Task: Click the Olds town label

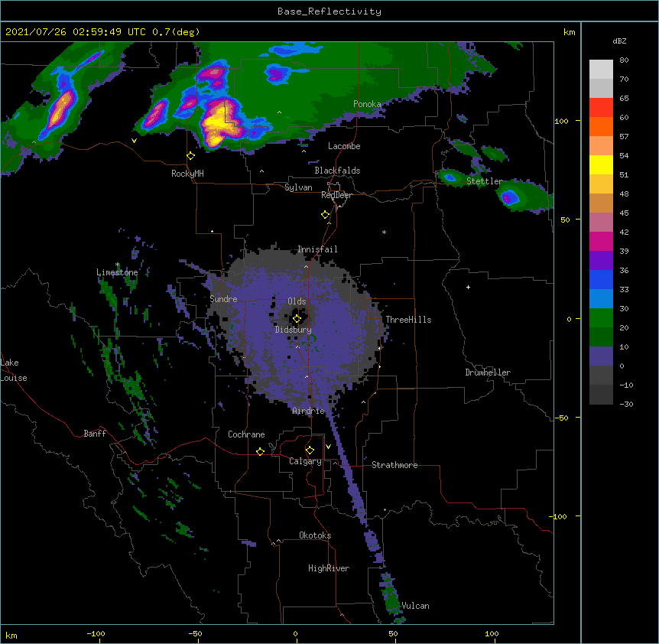Action: click(297, 301)
